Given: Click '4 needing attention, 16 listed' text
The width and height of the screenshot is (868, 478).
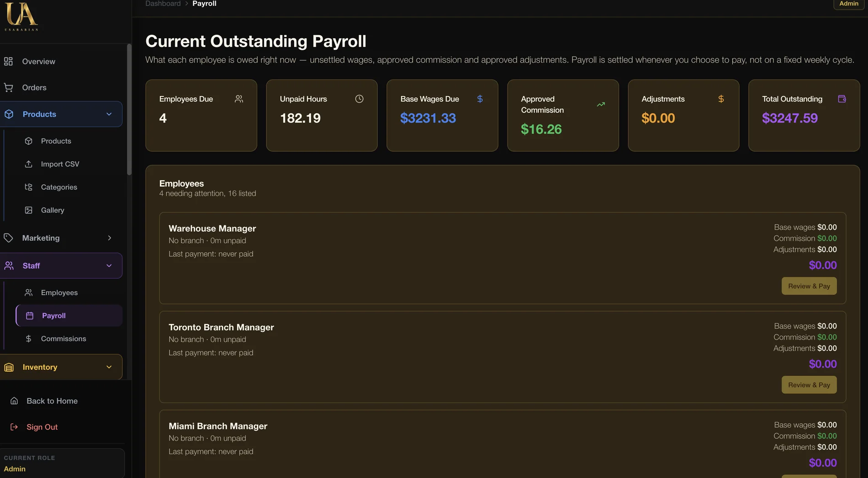Looking at the screenshot, I should (x=207, y=193).
